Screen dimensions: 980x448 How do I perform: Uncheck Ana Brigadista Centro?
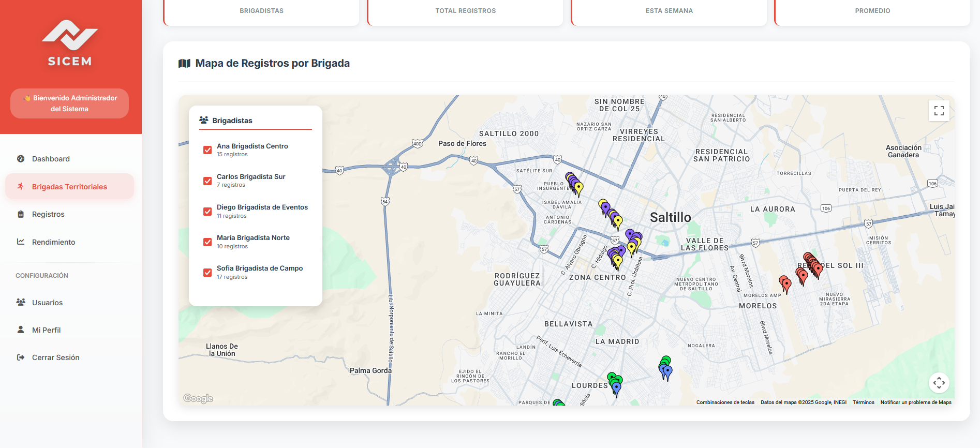(x=207, y=150)
